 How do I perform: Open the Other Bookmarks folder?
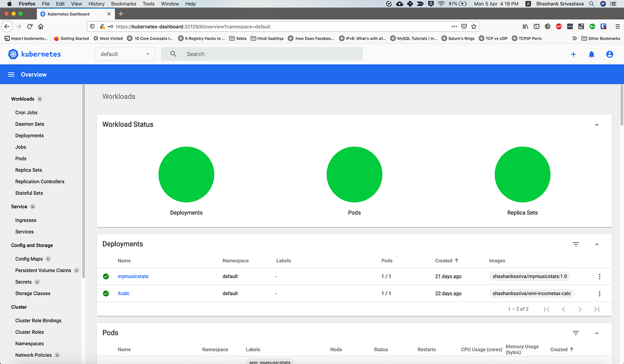pyautogui.click(x=601, y=39)
